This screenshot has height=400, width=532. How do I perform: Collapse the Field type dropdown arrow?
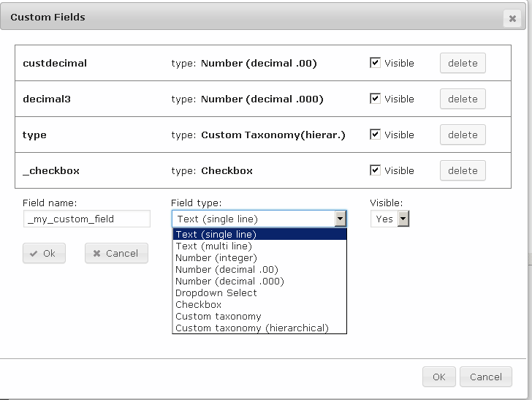pyautogui.click(x=340, y=219)
